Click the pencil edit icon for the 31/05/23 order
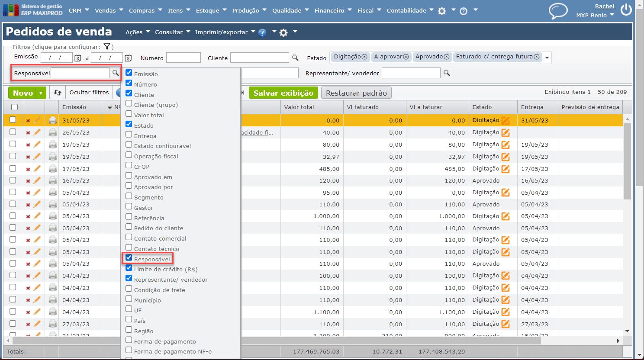644x360 pixels. pyautogui.click(x=37, y=120)
